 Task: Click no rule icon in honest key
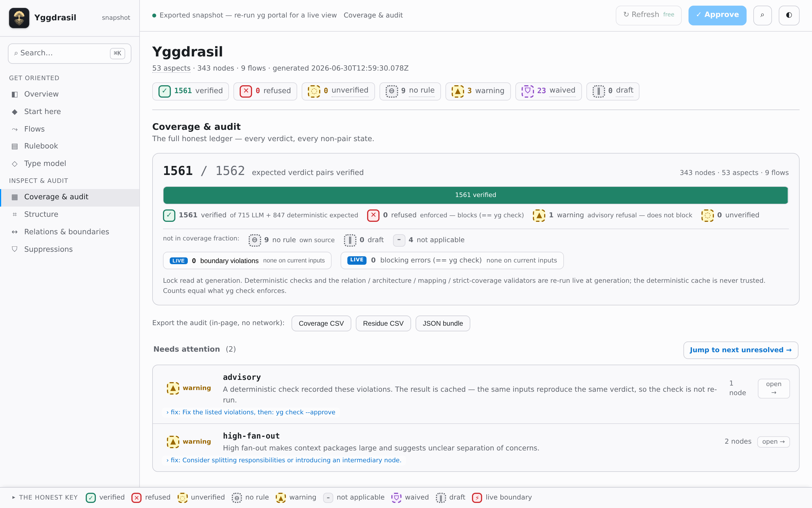tap(237, 498)
